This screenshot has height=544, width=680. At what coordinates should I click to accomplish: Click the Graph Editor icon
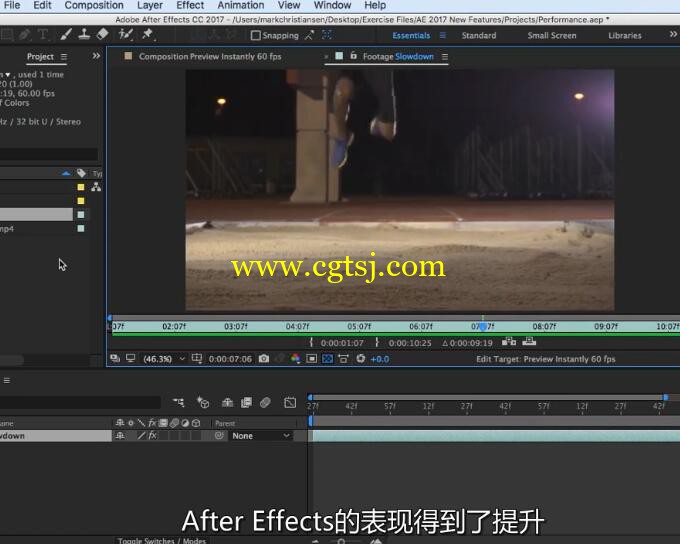coord(290,403)
